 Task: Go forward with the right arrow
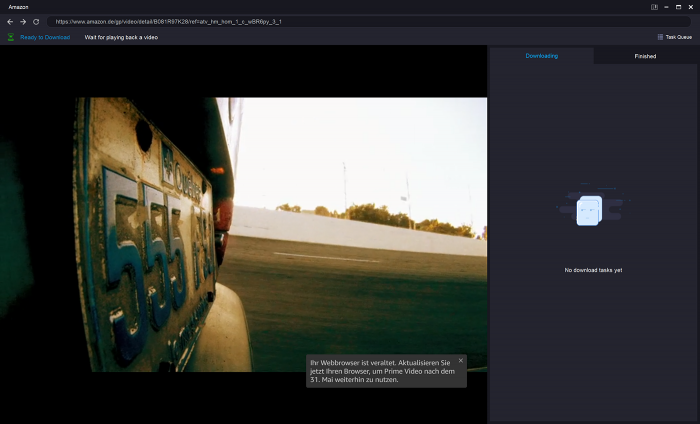[x=23, y=21]
